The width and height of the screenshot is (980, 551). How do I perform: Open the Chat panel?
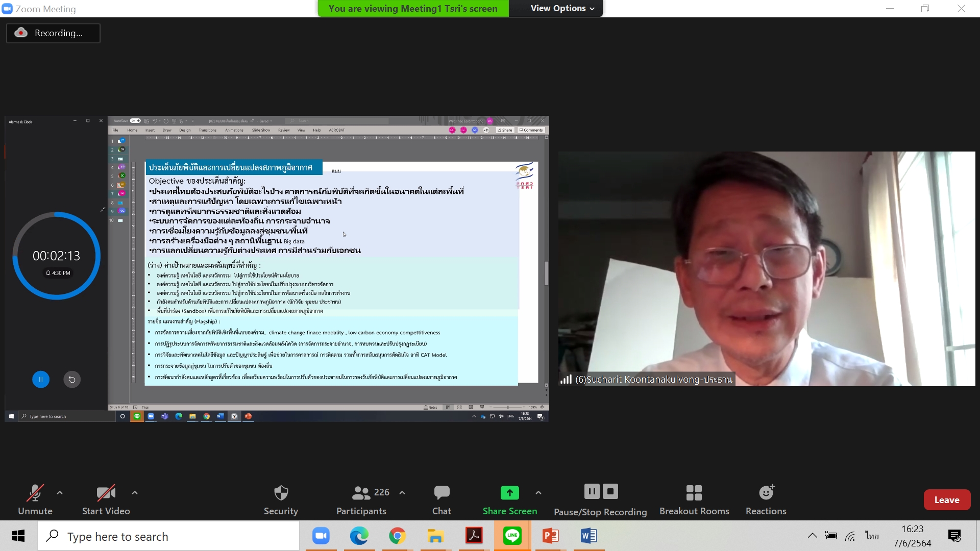pos(442,500)
